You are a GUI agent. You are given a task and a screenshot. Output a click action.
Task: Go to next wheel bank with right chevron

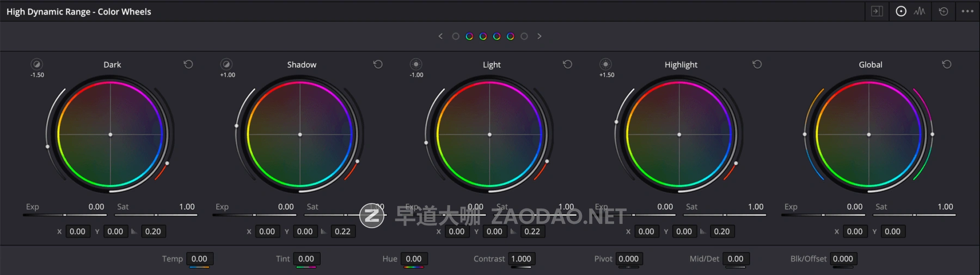coord(540,36)
